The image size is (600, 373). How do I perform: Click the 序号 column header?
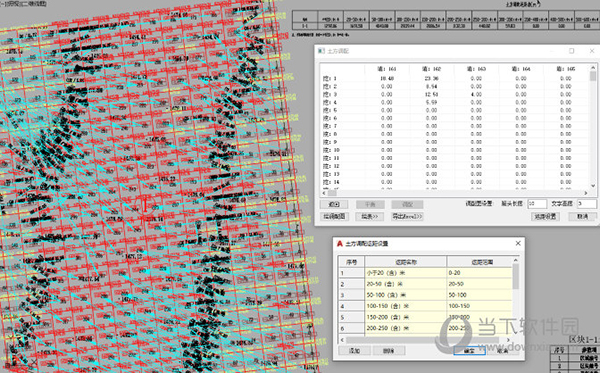(x=351, y=262)
